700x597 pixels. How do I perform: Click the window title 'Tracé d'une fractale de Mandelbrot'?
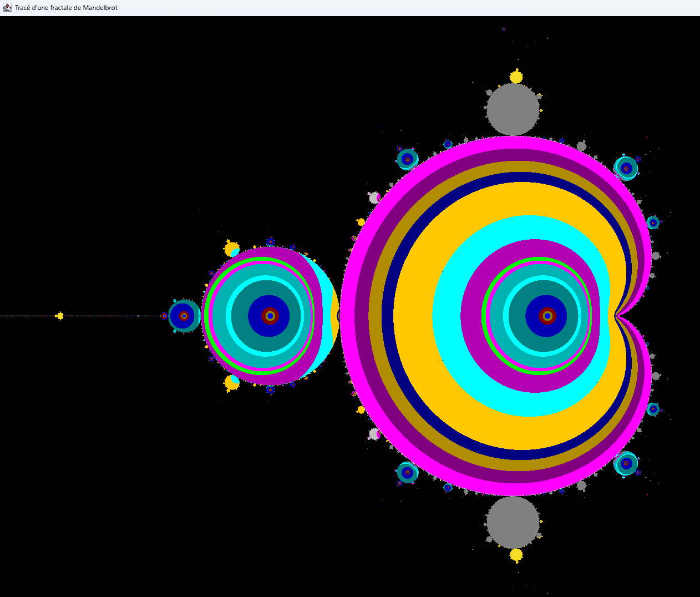click(x=66, y=8)
